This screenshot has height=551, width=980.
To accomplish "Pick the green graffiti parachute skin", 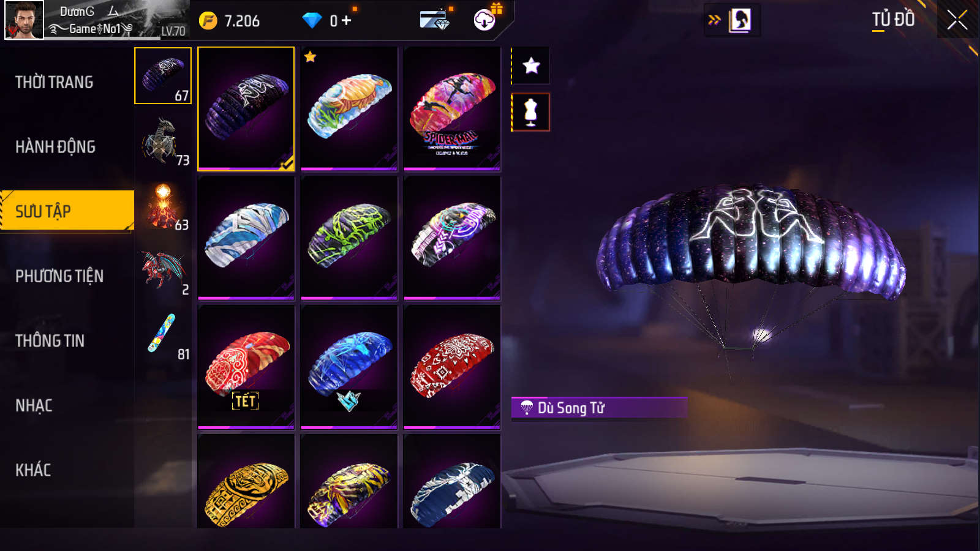I will (x=349, y=238).
